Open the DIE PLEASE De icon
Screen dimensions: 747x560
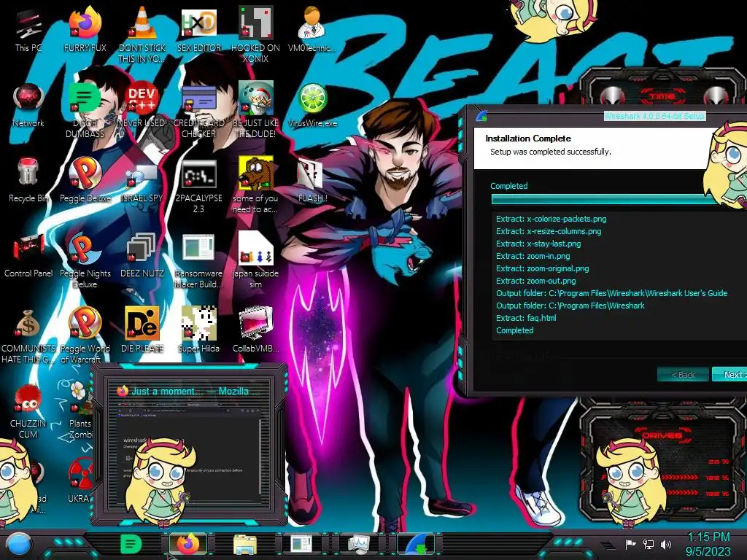[x=142, y=331]
